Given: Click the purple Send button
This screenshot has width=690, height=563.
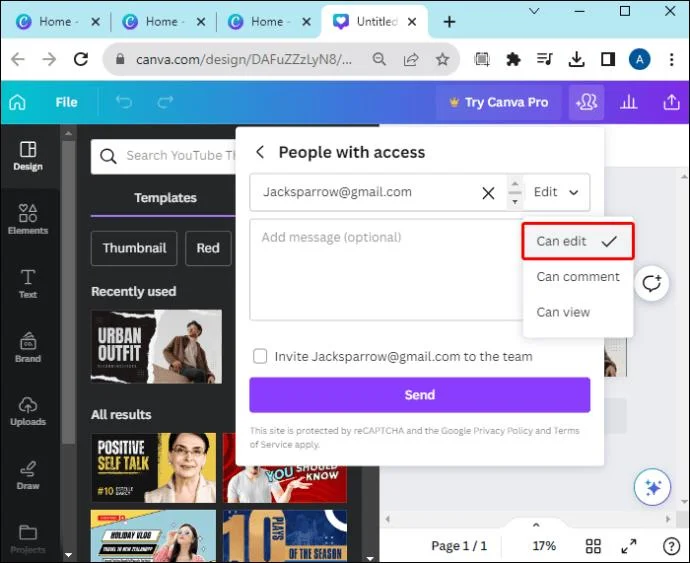Looking at the screenshot, I should click(x=419, y=395).
